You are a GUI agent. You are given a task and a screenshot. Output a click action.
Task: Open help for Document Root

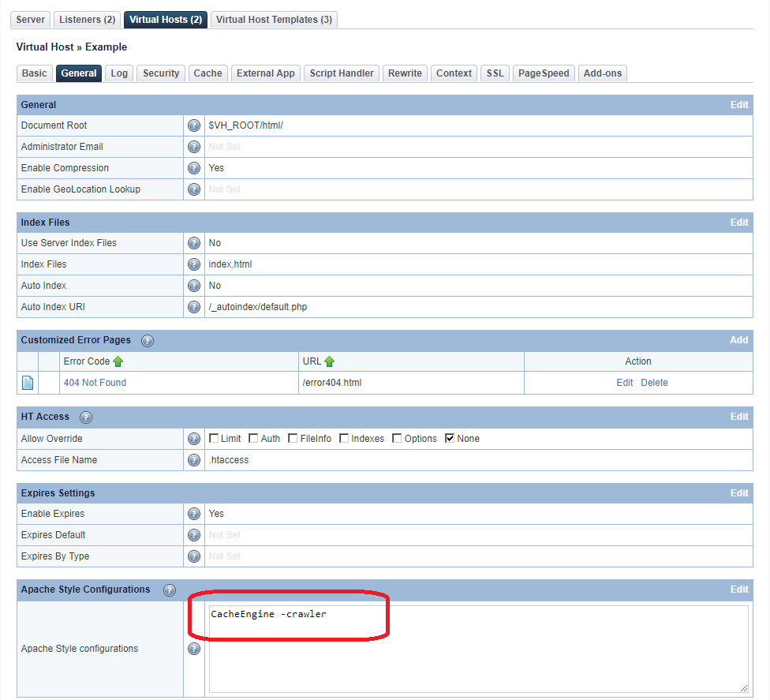point(194,125)
